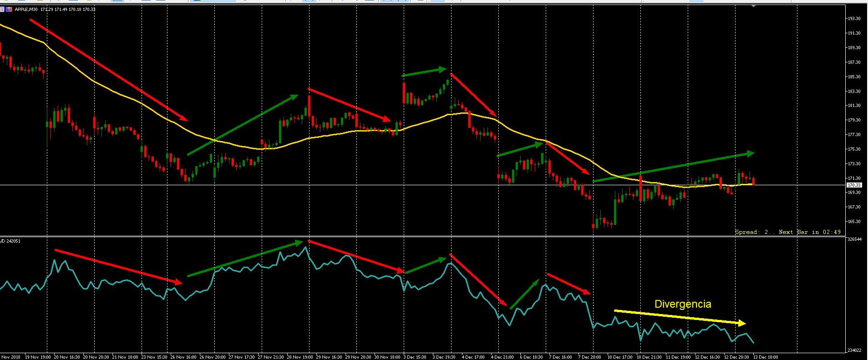Click the blue grid icon beside APPLE,M30
Screen dimensions: 868x360
click(2, 9)
